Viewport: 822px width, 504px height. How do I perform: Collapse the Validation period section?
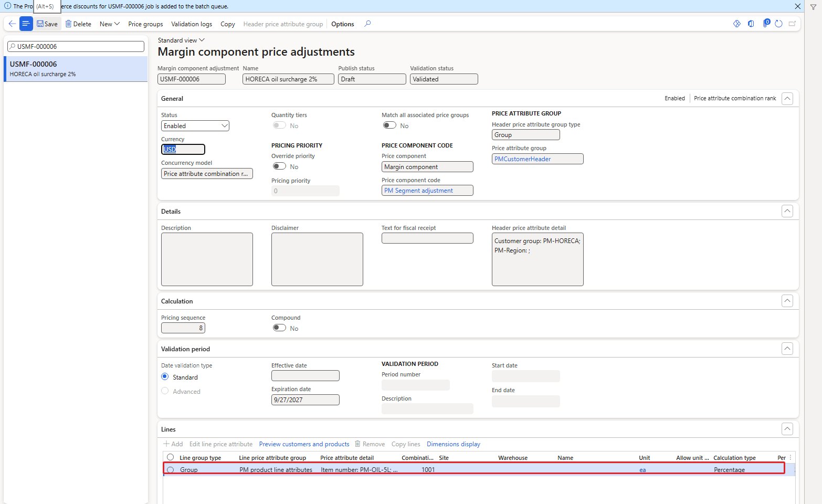(787, 349)
